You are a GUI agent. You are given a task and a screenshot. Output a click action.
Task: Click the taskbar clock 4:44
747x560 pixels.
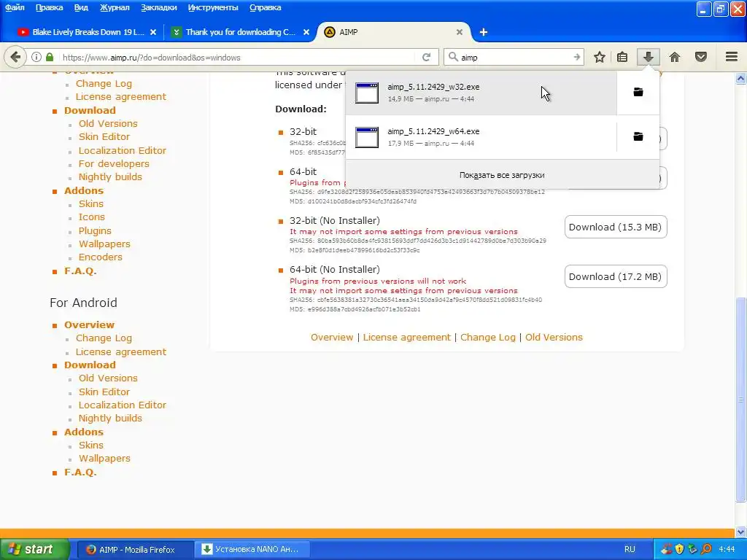click(727, 549)
